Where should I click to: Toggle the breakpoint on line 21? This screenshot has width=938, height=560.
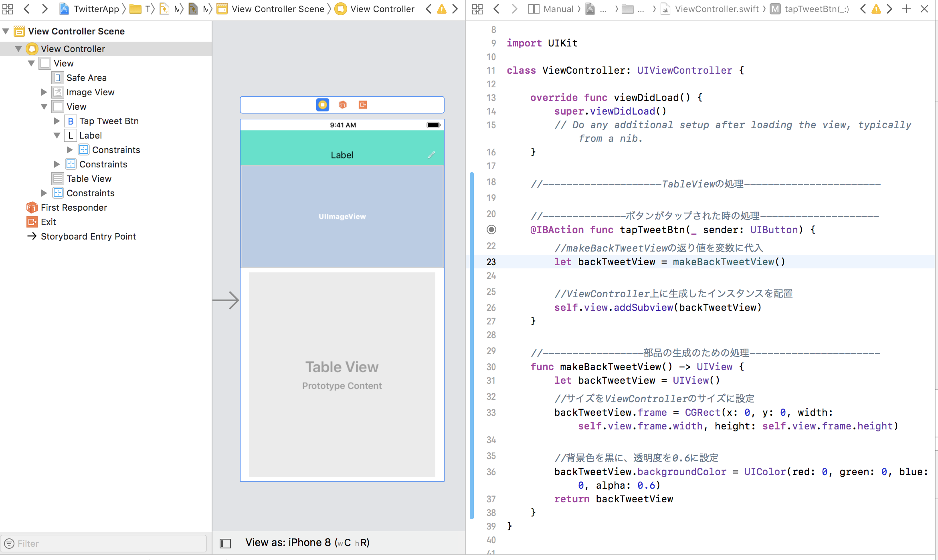point(491,230)
